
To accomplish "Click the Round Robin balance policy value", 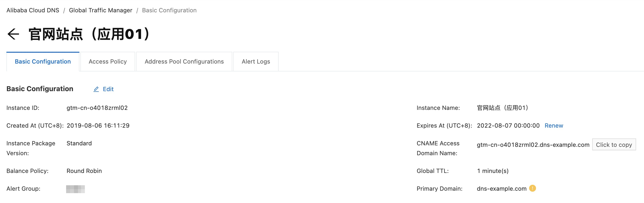I will [84, 171].
